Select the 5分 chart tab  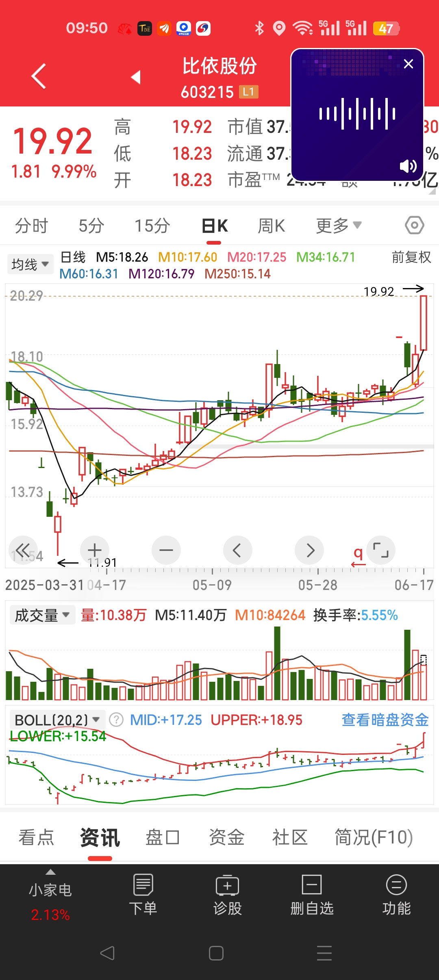coord(91,225)
